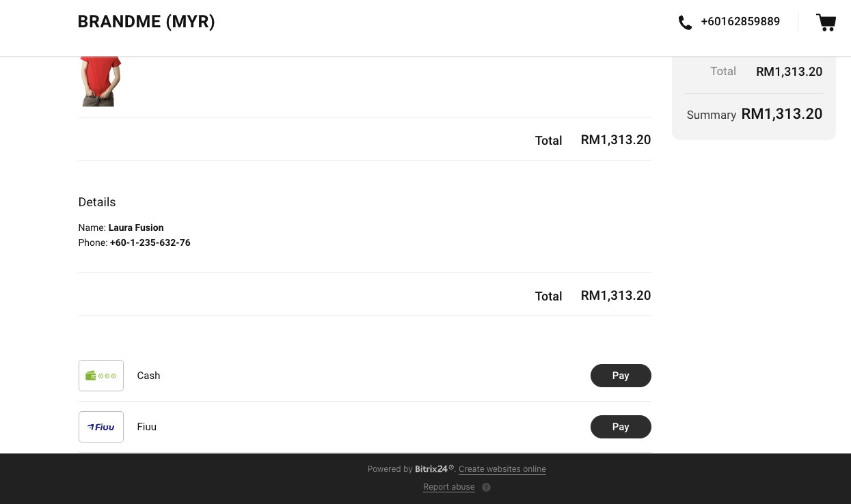Screen dimensions: 851x504
Task: Open the shopping cart icon
Action: point(826,23)
